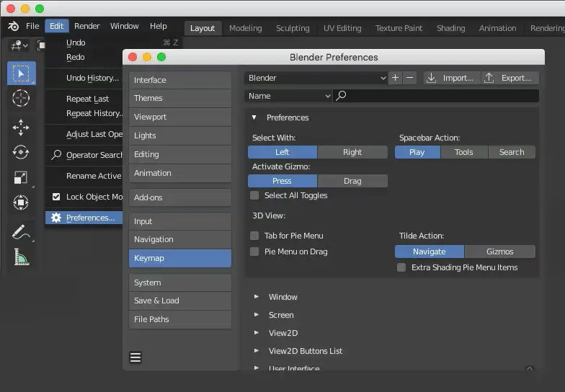565x392 pixels.
Task: Open the Help menu
Action: pos(159,26)
